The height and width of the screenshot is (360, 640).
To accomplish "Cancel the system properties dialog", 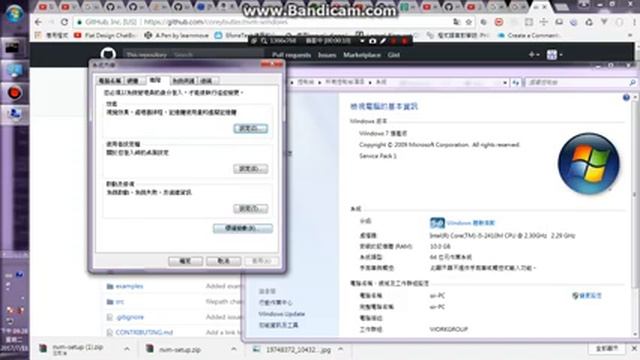I will (x=223, y=261).
